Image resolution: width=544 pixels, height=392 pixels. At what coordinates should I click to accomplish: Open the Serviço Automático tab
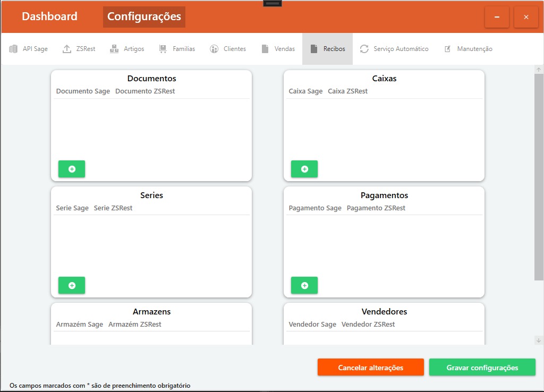pyautogui.click(x=394, y=49)
